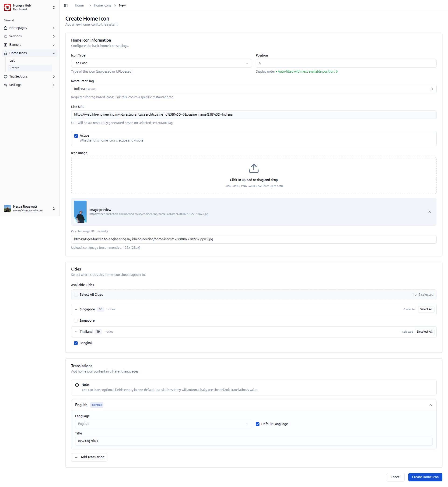Click Deselect All for Thailand
This screenshot has width=448, height=487.
pos(424,332)
